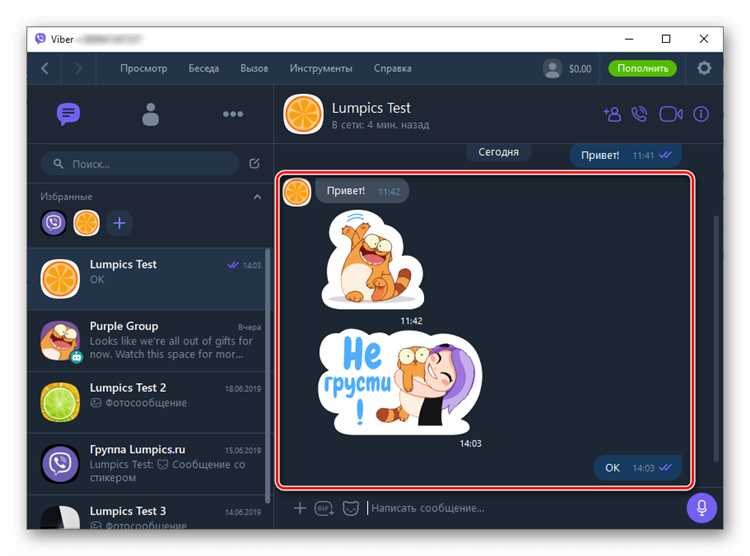This screenshot has height=556, width=750.
Task: Open the Lumpics Test chat in list
Action: (148, 279)
